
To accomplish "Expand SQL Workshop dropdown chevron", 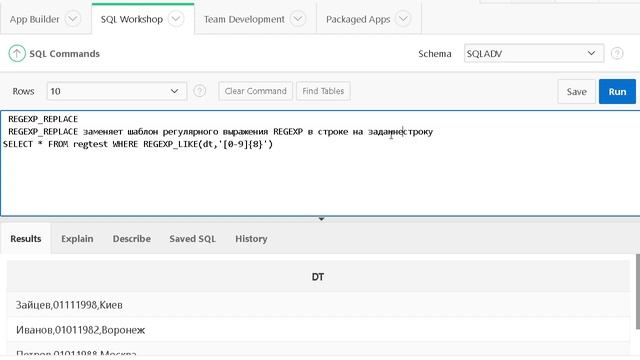I will [x=176, y=19].
